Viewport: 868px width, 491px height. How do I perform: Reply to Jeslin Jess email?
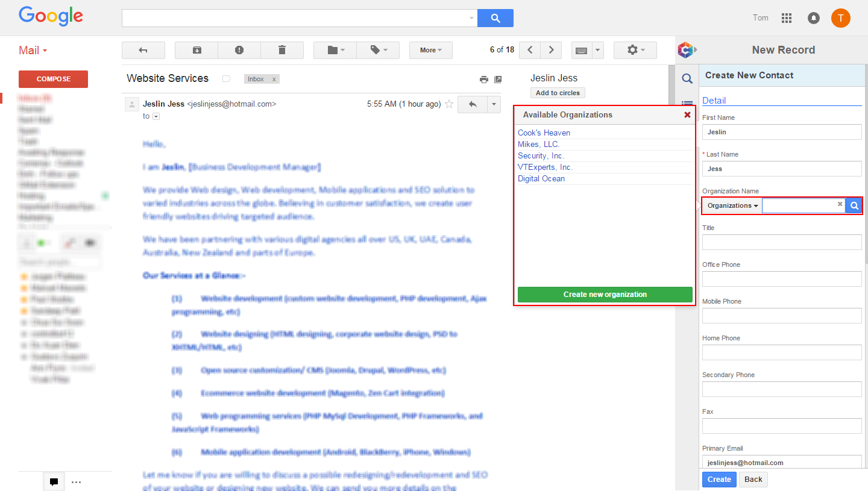pos(473,104)
